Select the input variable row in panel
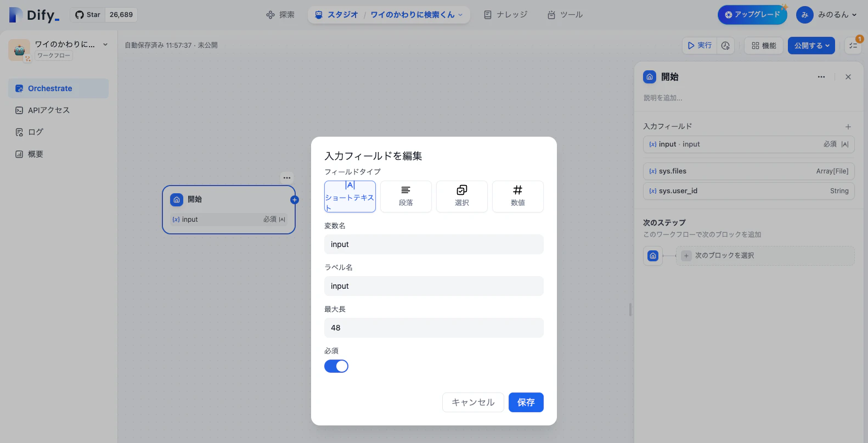Viewport: 868px width, 443px height. (x=749, y=144)
